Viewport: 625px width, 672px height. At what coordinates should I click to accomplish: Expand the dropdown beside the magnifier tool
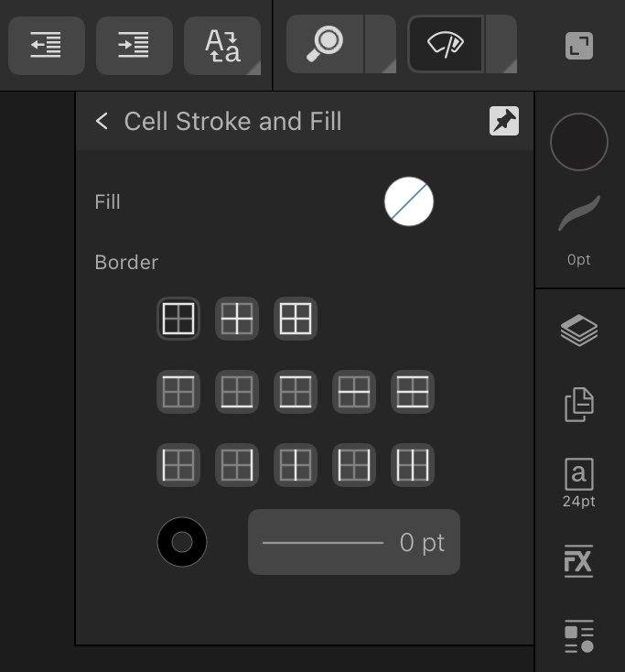(x=381, y=44)
